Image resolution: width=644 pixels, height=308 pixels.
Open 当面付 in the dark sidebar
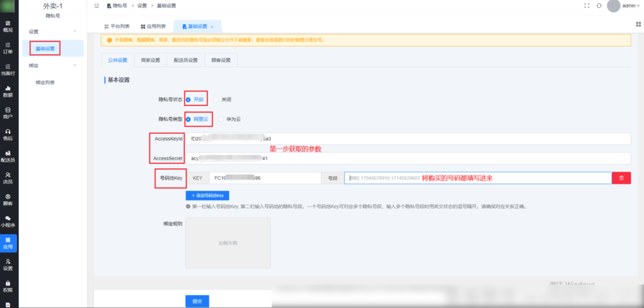(8, 70)
